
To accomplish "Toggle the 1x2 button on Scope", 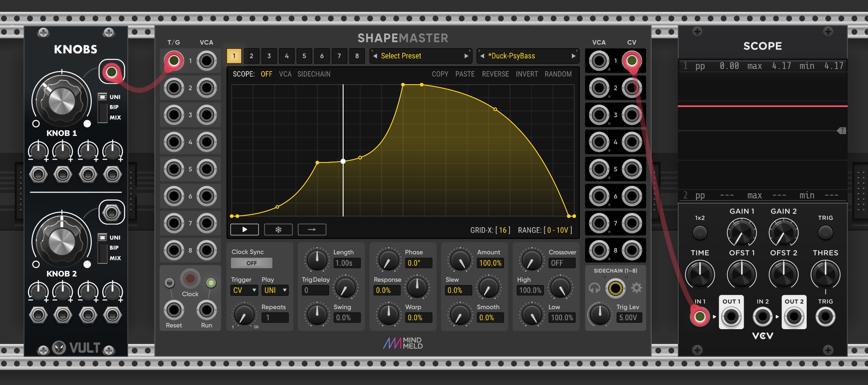I will (700, 232).
